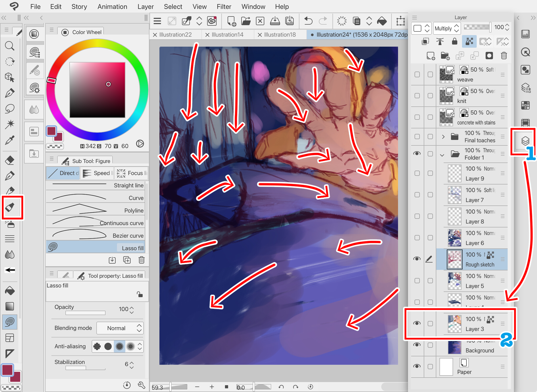Hide Folder 1 visibility eye
The height and width of the screenshot is (392, 537).
point(417,153)
